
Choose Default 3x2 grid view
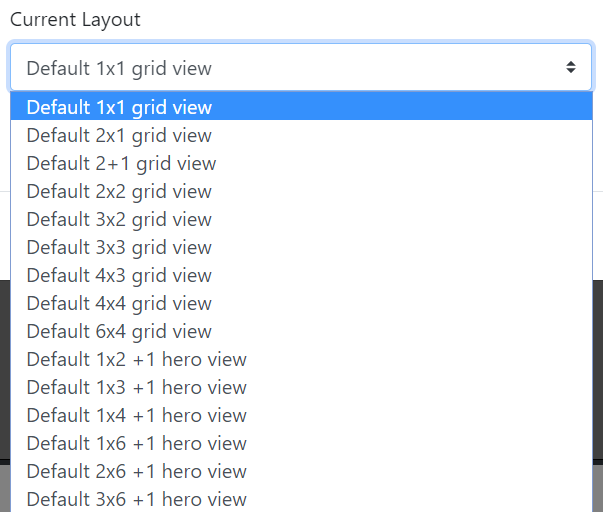pos(120,219)
